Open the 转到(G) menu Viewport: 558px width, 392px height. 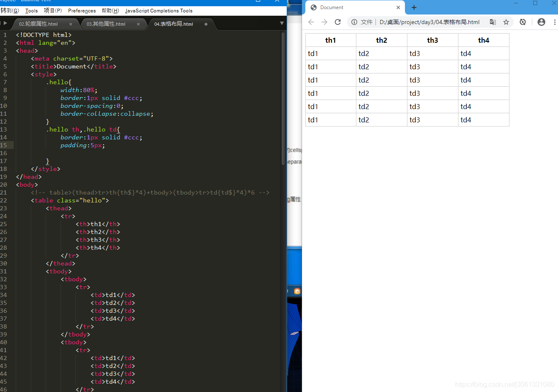pos(10,11)
